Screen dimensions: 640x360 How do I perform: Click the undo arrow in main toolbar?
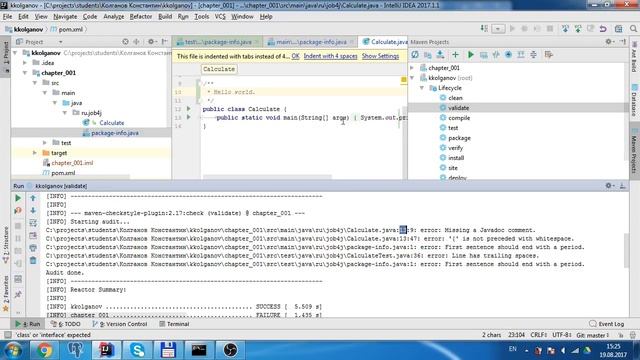[603, 29]
